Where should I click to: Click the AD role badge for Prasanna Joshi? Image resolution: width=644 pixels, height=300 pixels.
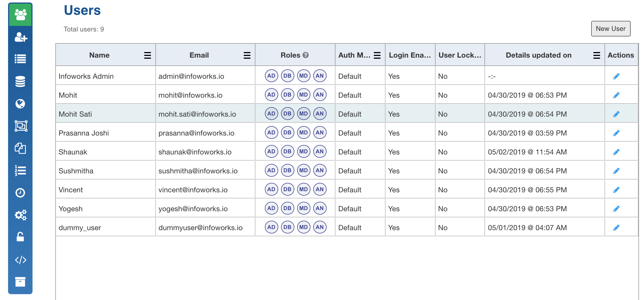pos(271,132)
